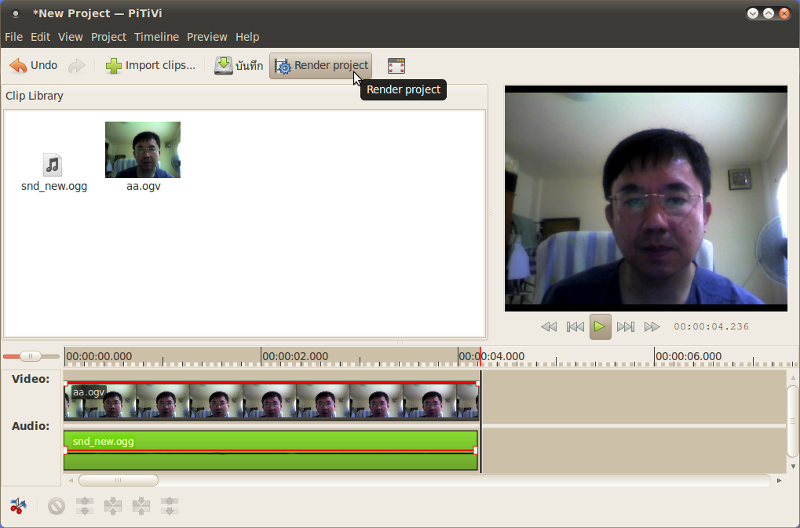
Task: Open the File menu
Action: click(x=13, y=37)
